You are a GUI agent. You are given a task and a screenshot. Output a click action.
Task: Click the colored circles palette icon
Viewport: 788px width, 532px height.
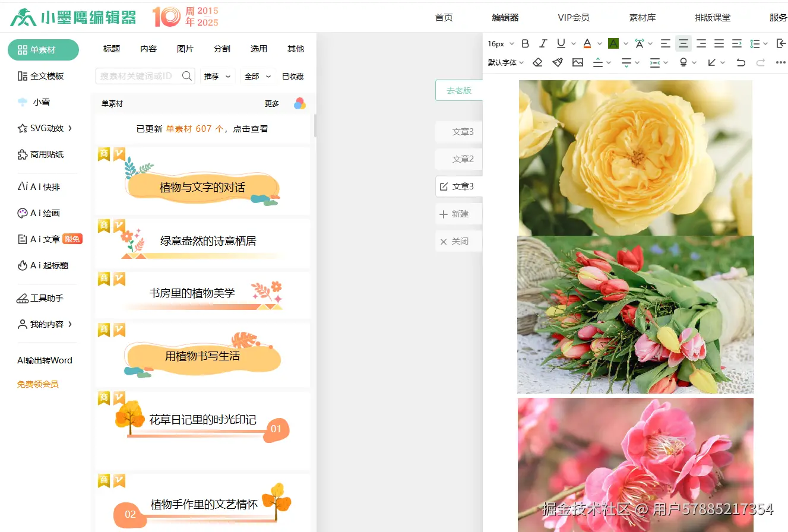[300, 104]
